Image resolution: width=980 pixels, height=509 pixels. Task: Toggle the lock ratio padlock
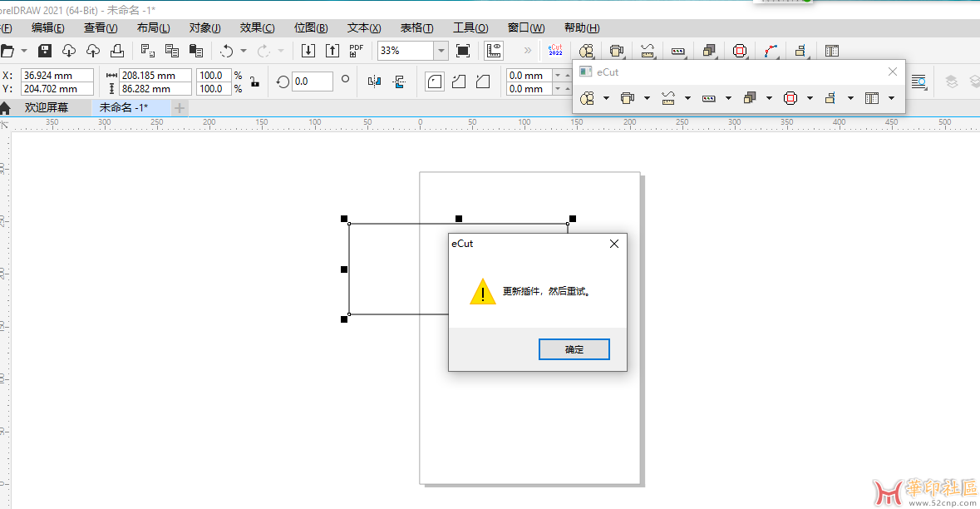coord(255,82)
